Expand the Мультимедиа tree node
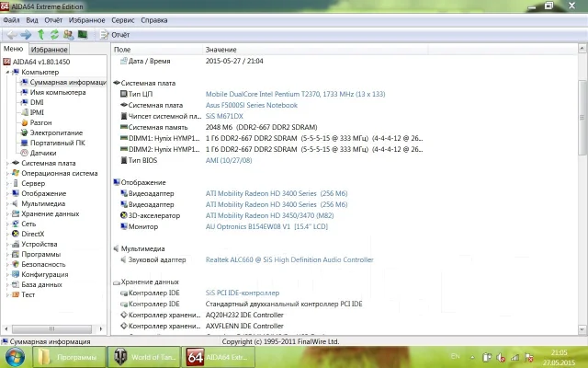This screenshot has height=368, width=588. pyautogui.click(x=7, y=204)
